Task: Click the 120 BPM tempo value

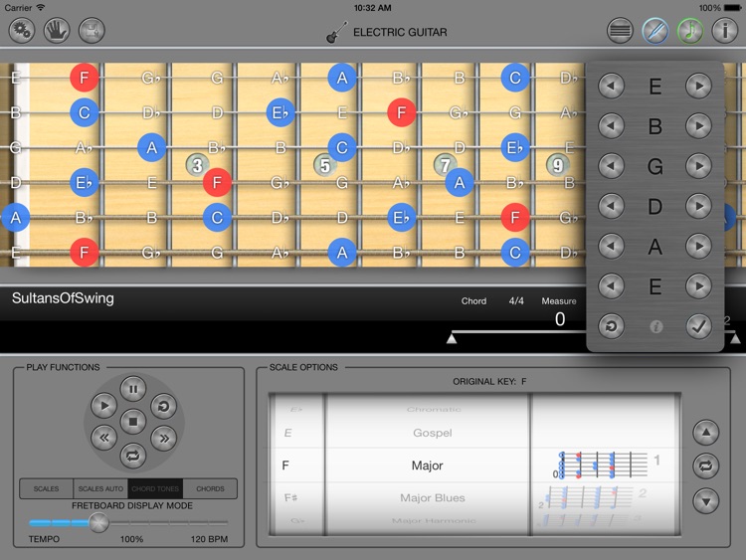Action: click(209, 539)
